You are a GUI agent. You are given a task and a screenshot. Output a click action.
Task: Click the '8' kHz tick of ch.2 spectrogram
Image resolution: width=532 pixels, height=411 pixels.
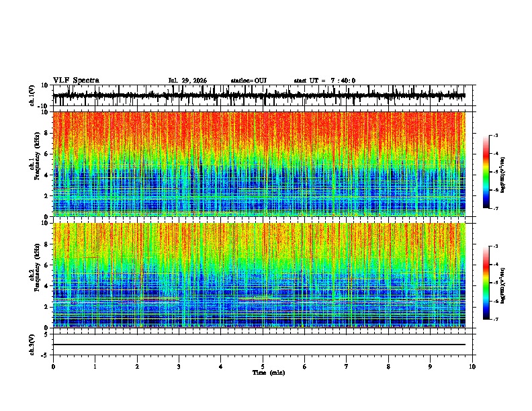[46, 244]
